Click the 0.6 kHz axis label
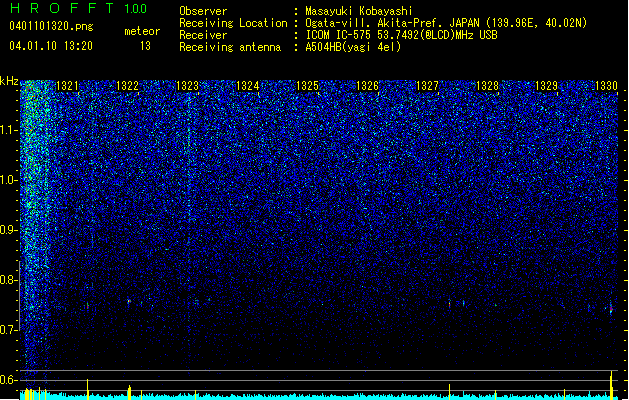Screen dimensions: 629x400 click(9, 380)
